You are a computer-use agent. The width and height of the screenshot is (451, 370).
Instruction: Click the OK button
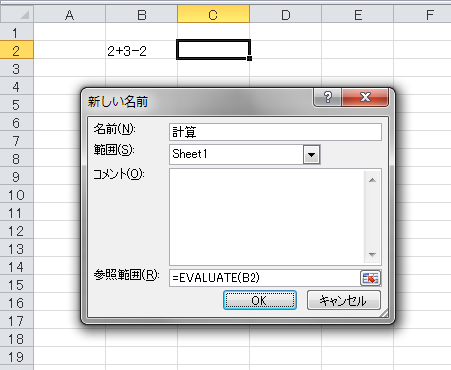[260, 300]
